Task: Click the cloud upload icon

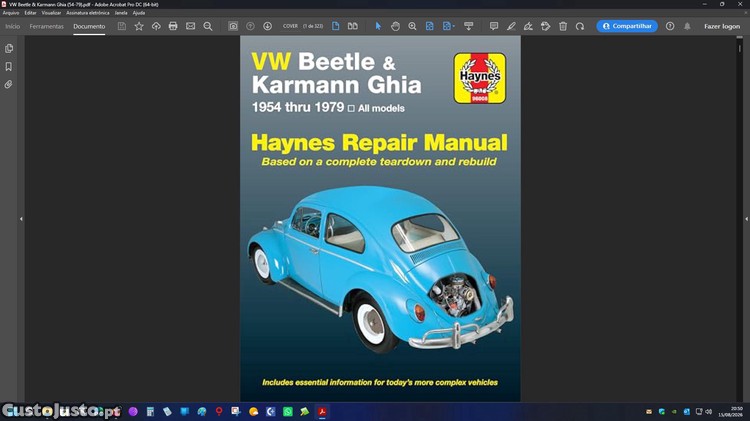Action: (156, 26)
